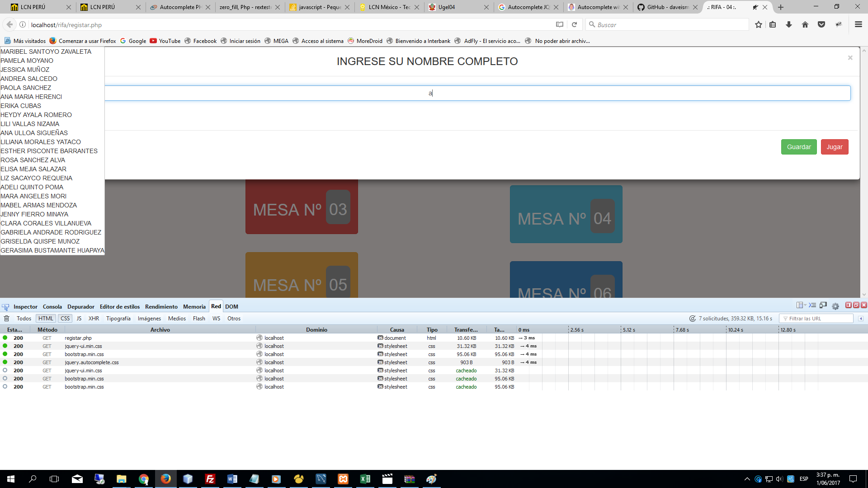
Task: Switch to the Inspector devtools tab
Action: (x=25, y=307)
